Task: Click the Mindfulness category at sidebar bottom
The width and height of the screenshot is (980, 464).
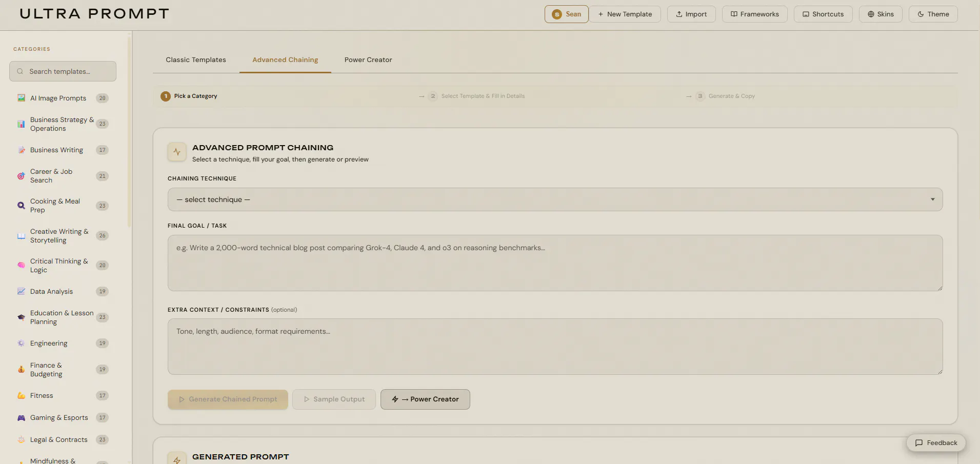Action: click(x=63, y=460)
